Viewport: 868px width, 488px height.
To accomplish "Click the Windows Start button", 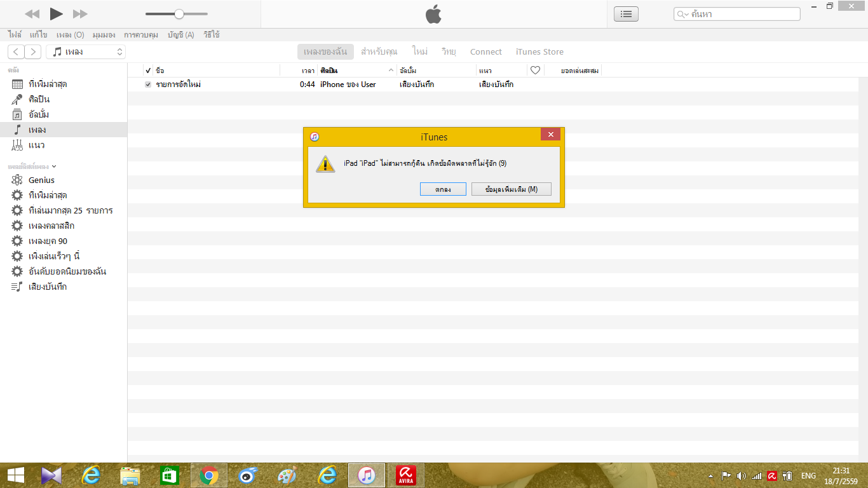I will pos(16,475).
